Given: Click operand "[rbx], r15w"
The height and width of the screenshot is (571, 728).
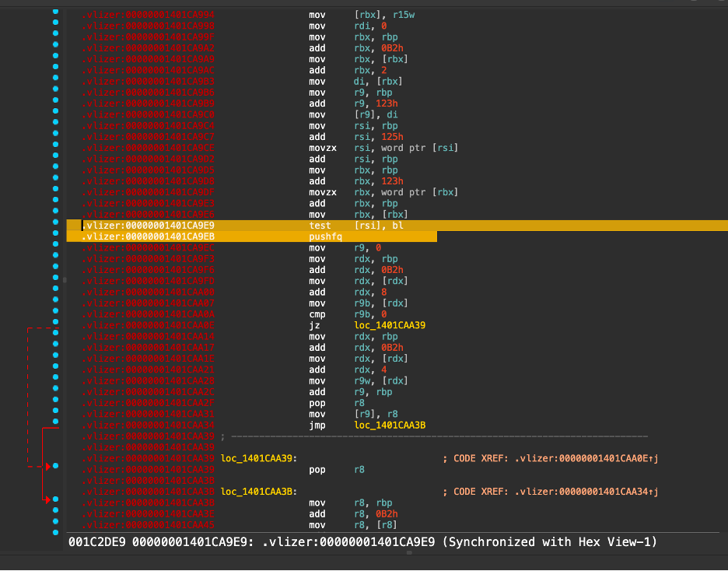Looking at the screenshot, I should tap(384, 15).
